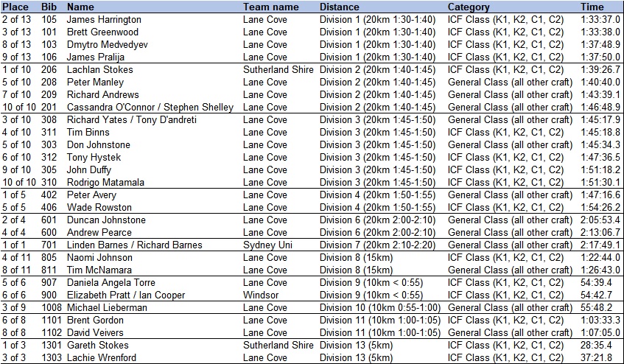624x364 pixels.
Task: Select Linden Barnes / Richard Barnes cell
Action: (x=135, y=245)
